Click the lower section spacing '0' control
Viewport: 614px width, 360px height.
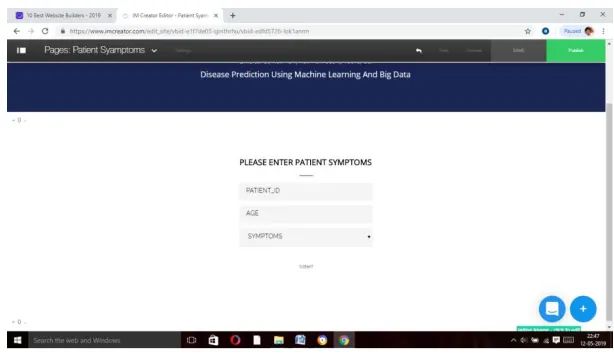(19, 322)
